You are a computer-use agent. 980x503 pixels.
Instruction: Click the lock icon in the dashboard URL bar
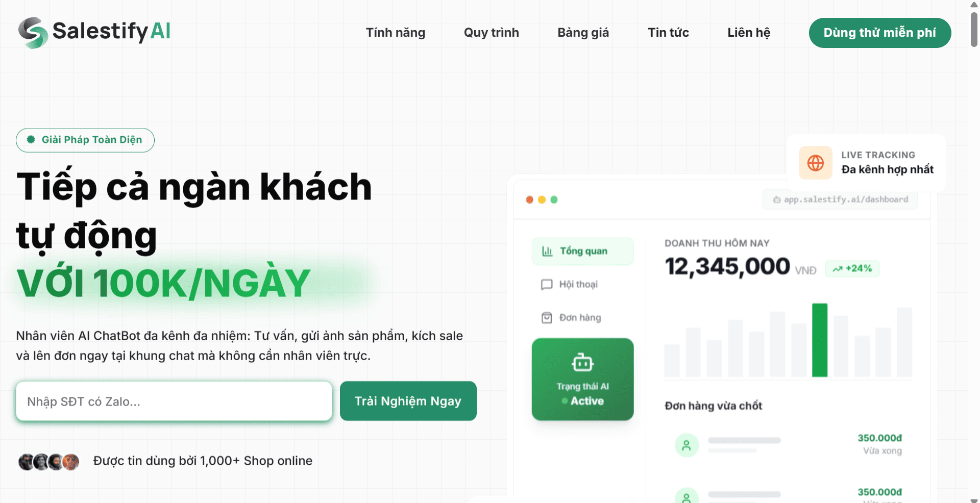(x=776, y=199)
